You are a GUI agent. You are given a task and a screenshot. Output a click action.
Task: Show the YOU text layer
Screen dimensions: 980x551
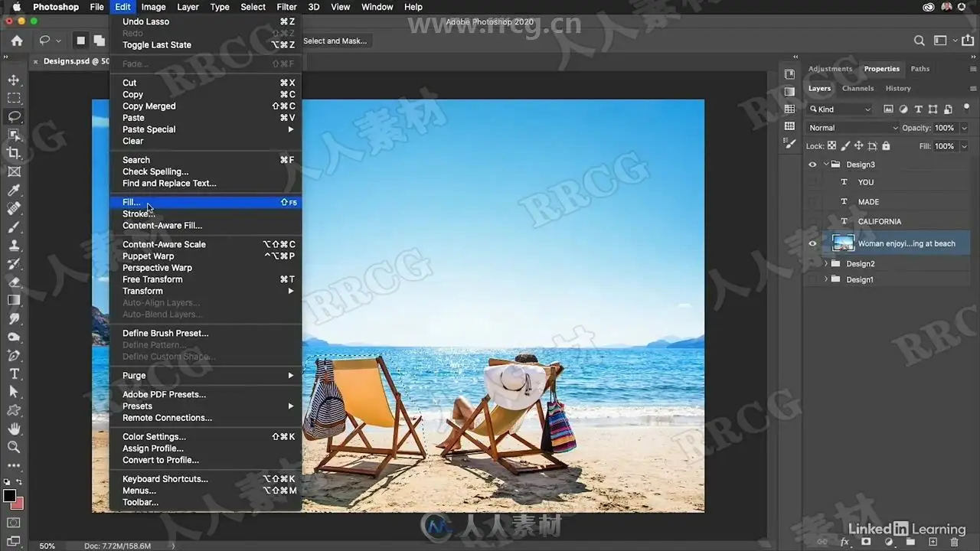point(812,182)
